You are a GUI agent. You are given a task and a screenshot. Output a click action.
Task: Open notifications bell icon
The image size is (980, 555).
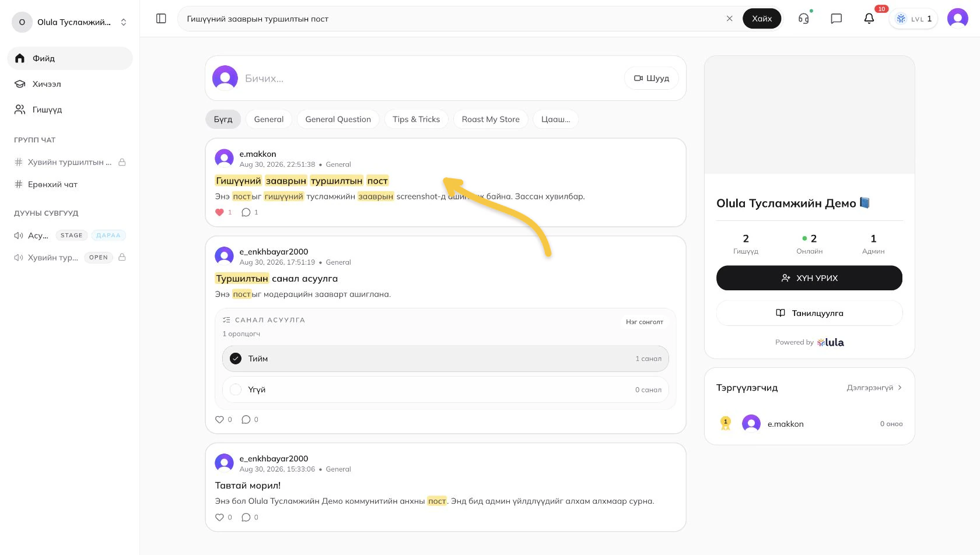[869, 19]
